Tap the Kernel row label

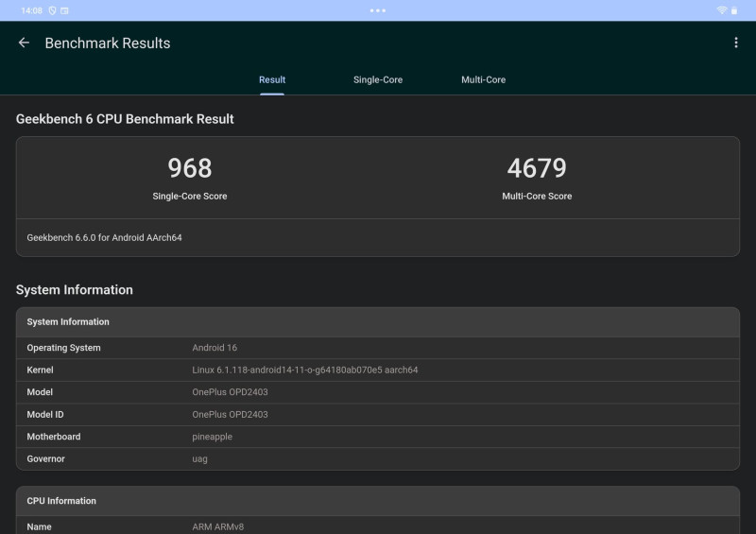point(40,370)
